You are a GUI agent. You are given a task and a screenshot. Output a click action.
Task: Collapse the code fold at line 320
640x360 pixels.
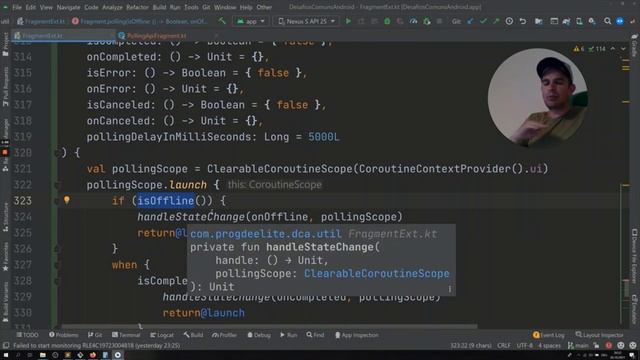pyautogui.click(x=57, y=153)
